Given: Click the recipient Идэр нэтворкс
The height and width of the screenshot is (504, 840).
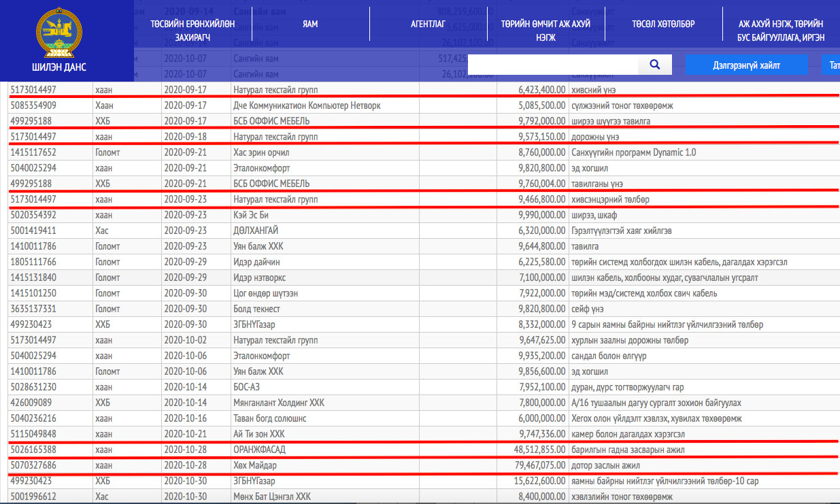Looking at the screenshot, I should pyautogui.click(x=261, y=278).
